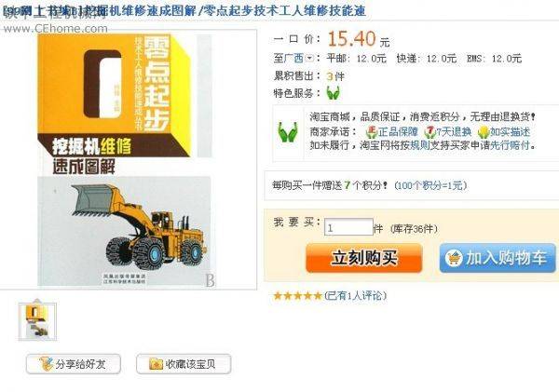Click the 7天退换 return policy link
This screenshot has width=559, height=392.
coord(448,132)
